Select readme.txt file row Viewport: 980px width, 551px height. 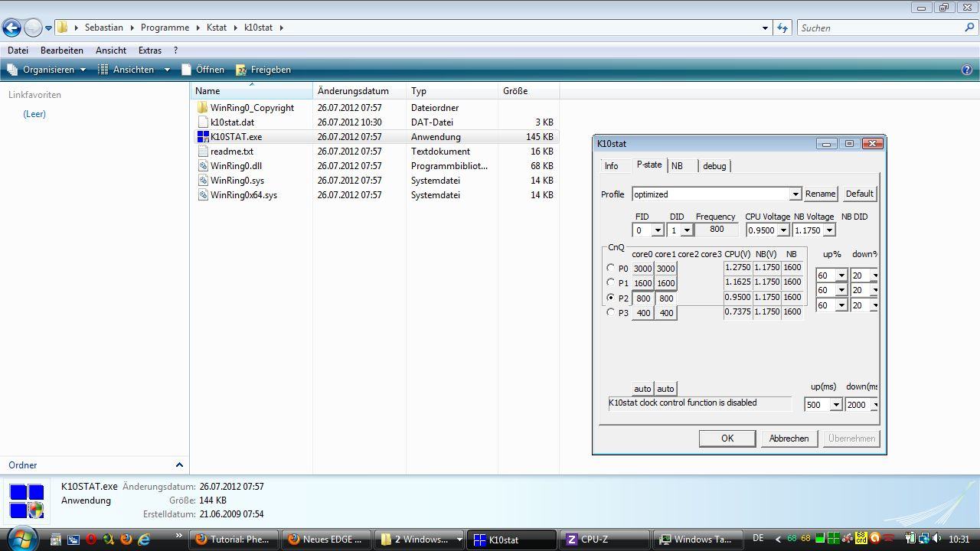(375, 152)
